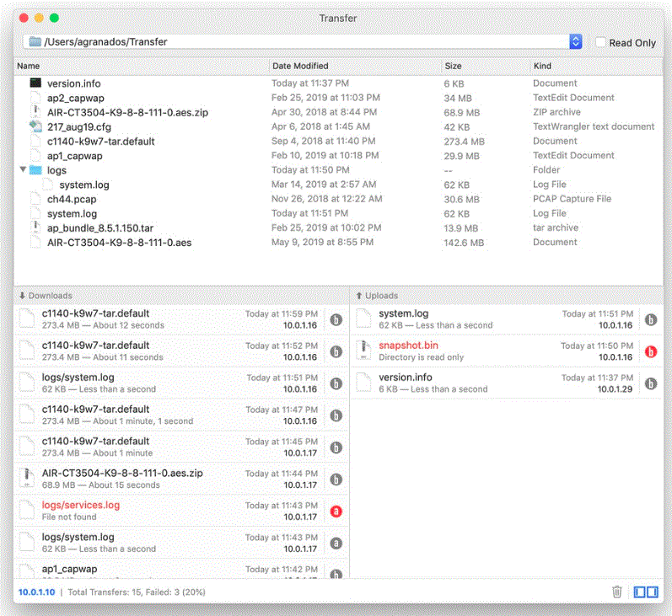Select AIR-CT3504-K9-8-8-111-0.aes in the file list
Image resolution: width=672 pixels, height=616 pixels.
[x=119, y=243]
